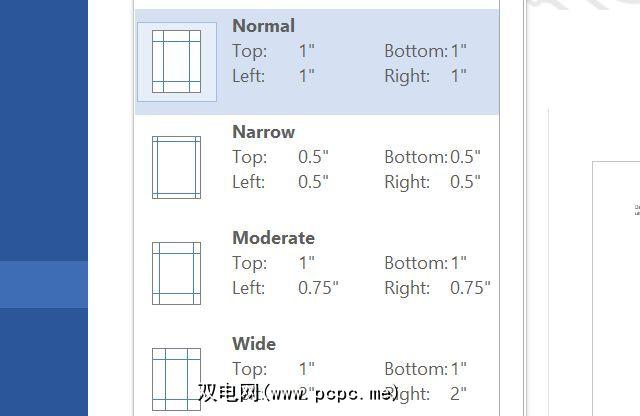Apply the Wide margin preset title
640x416 pixels.
(254, 344)
